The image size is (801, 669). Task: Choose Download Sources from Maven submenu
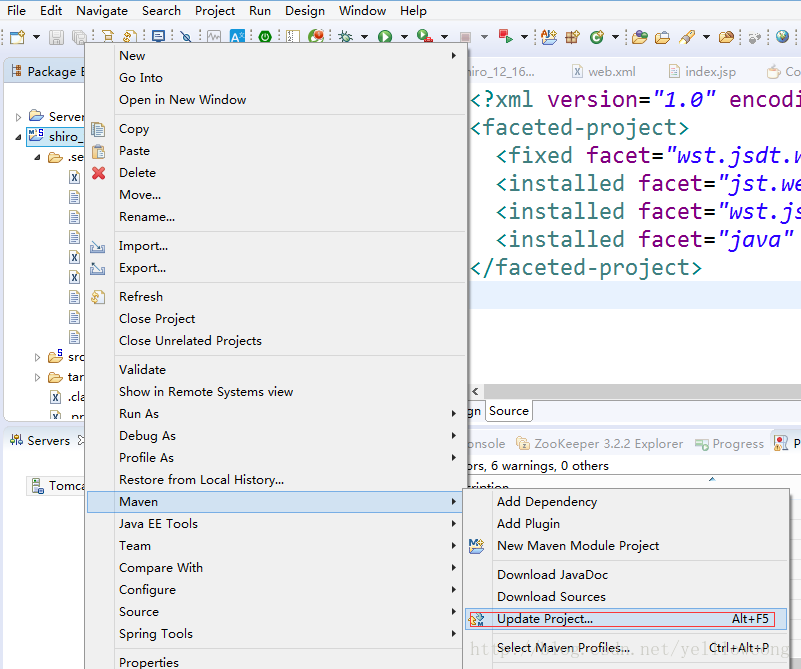[551, 597]
